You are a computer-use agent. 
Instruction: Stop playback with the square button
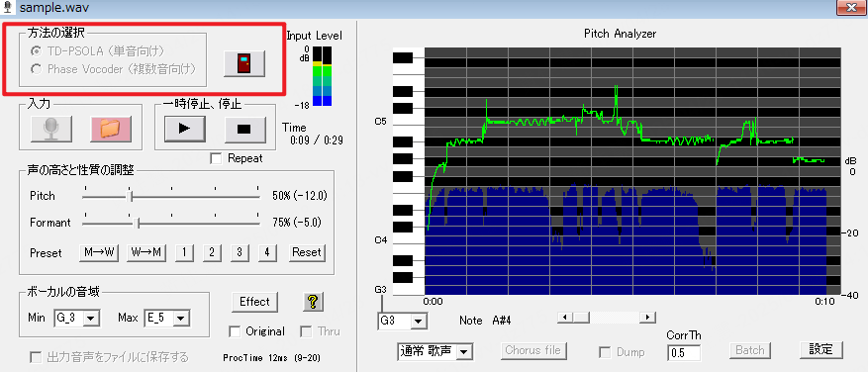tap(244, 128)
